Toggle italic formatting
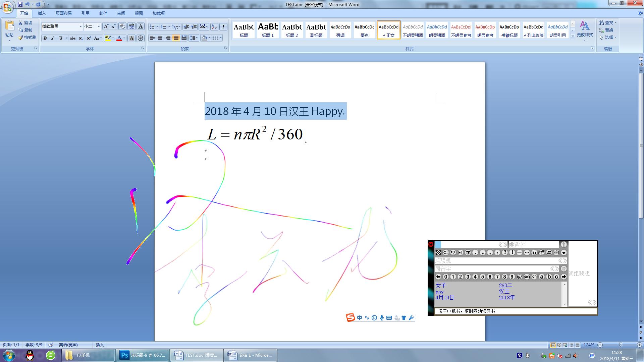This screenshot has height=362, width=644. 53,38
